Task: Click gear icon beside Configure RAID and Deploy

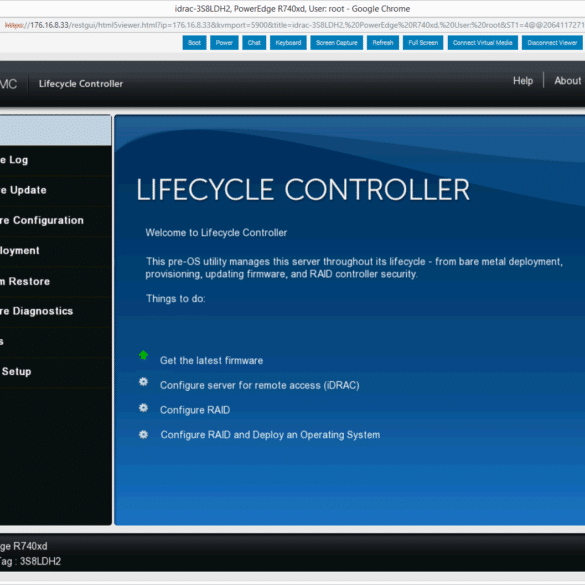Action: tap(143, 434)
